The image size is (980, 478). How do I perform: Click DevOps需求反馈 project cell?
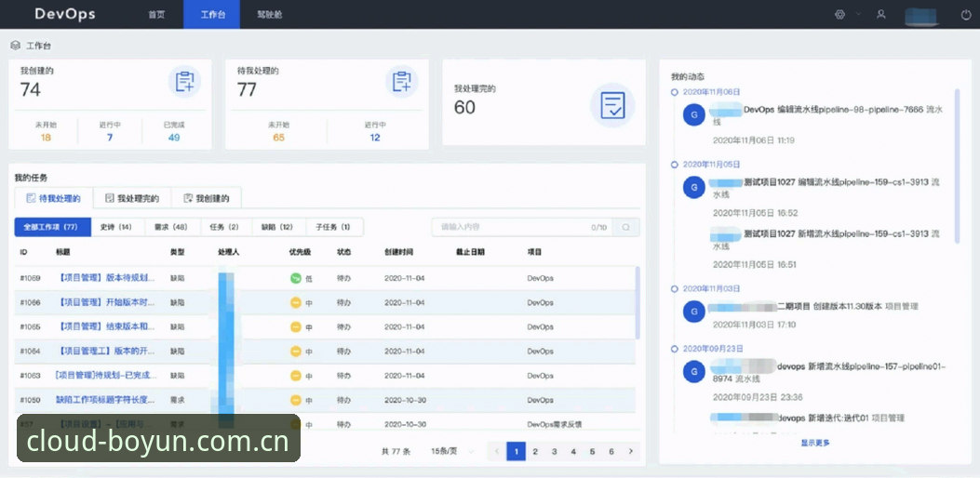pyautogui.click(x=555, y=424)
